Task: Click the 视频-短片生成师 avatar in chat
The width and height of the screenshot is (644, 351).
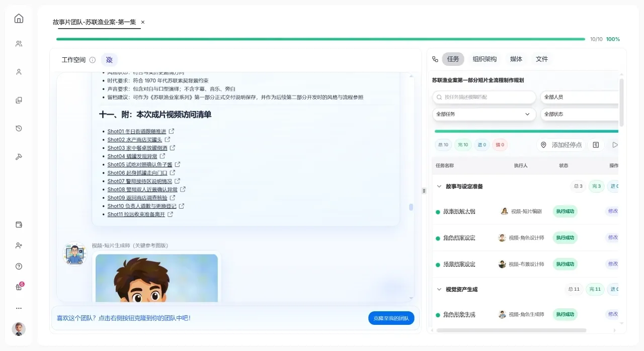Action: pyautogui.click(x=75, y=253)
